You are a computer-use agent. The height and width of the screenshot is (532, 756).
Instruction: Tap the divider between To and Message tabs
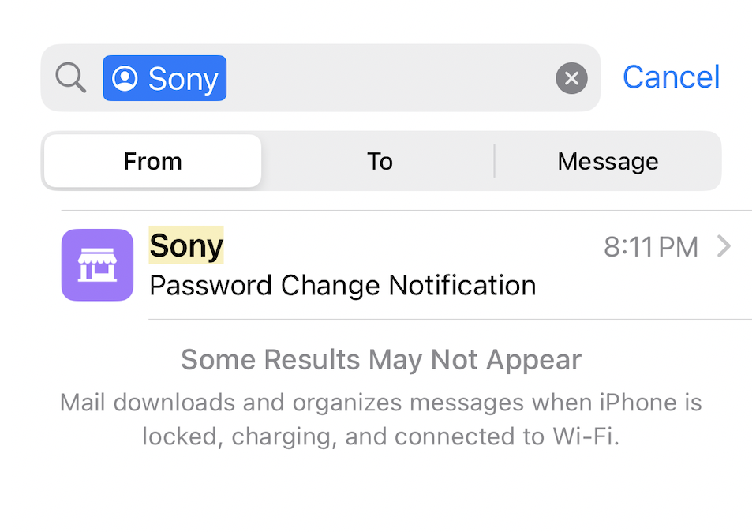(495, 161)
